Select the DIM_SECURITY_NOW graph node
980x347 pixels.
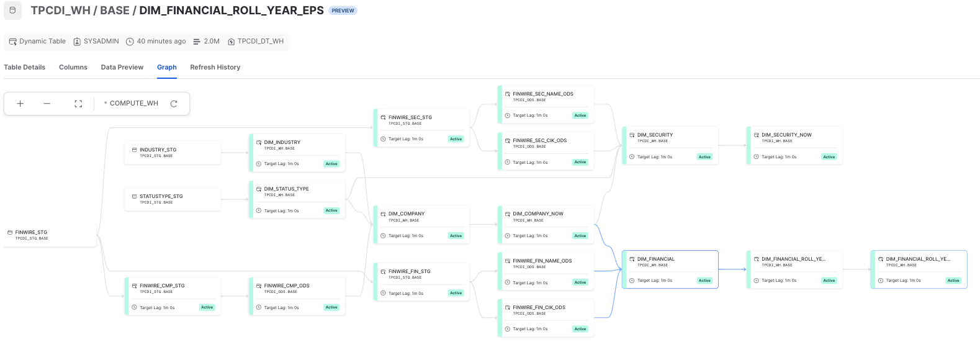pos(795,145)
